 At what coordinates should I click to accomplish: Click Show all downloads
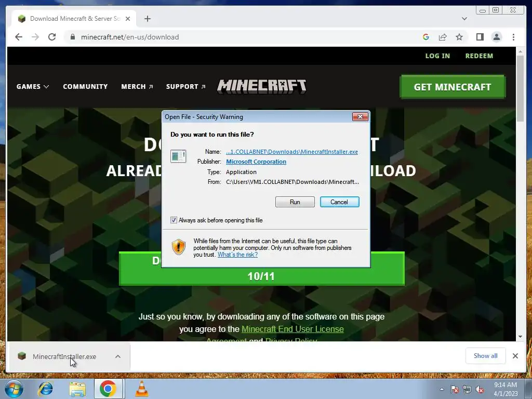[486, 356]
